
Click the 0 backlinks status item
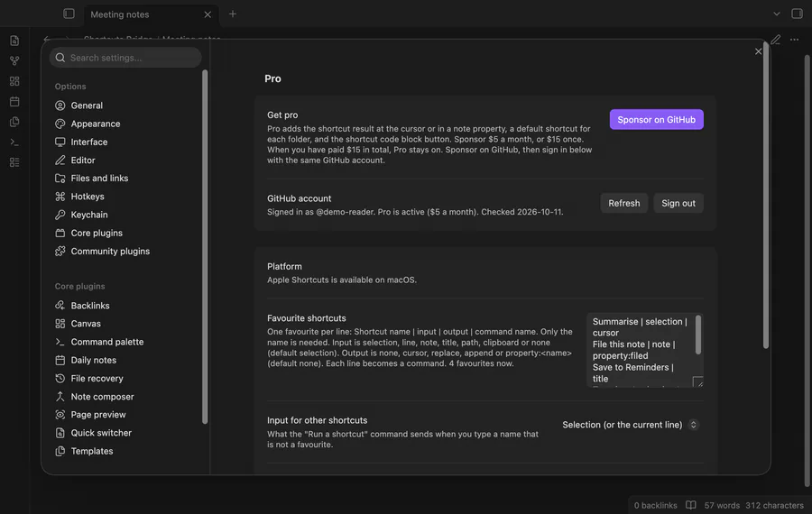point(655,505)
